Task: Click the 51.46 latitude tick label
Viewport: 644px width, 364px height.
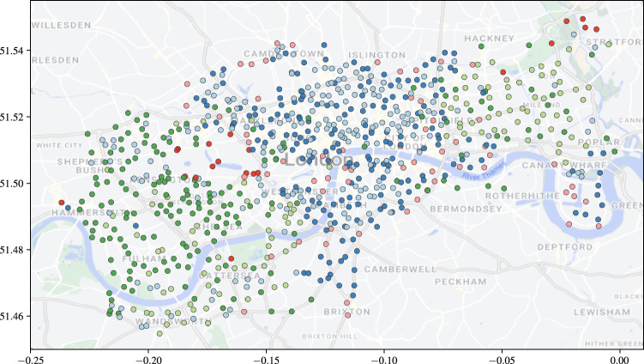Action: [x=13, y=316]
